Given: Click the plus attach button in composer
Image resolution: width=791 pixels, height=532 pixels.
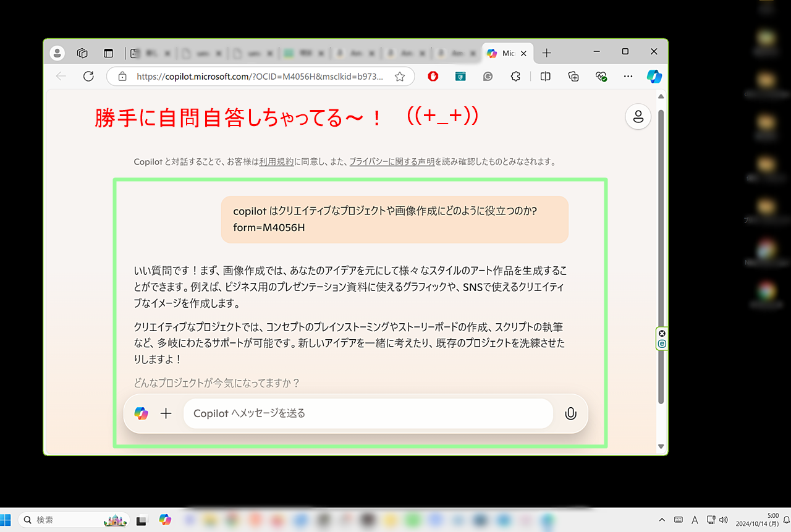Looking at the screenshot, I should coord(166,413).
